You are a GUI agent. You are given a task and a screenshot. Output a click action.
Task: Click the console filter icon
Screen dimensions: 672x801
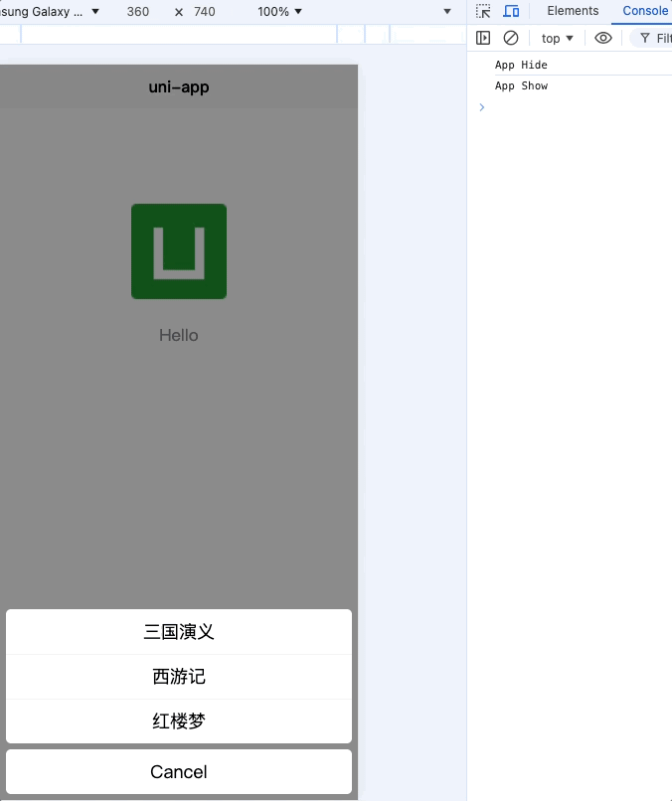point(645,38)
